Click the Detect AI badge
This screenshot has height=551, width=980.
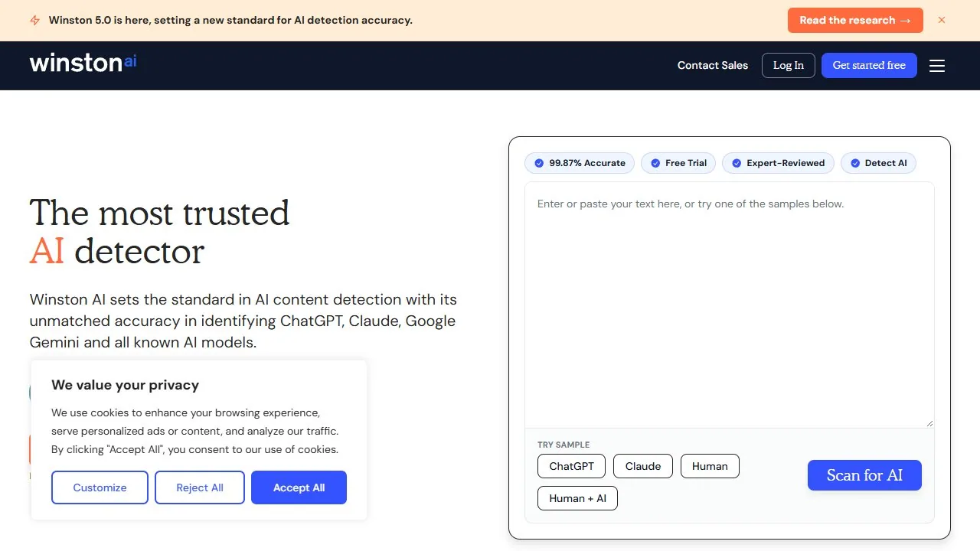[x=878, y=163]
